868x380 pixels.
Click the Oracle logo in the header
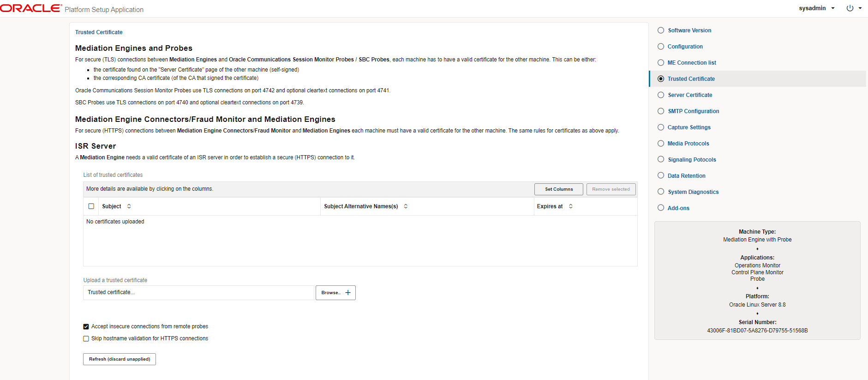31,8
